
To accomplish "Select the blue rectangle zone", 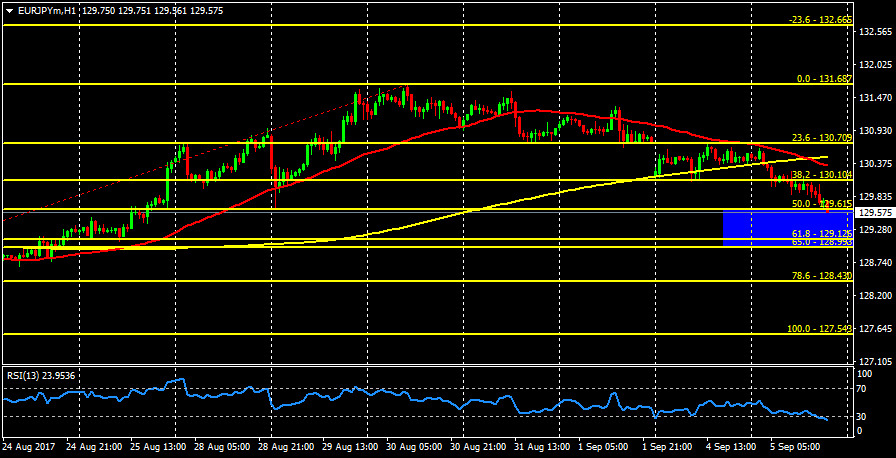I will click(786, 228).
